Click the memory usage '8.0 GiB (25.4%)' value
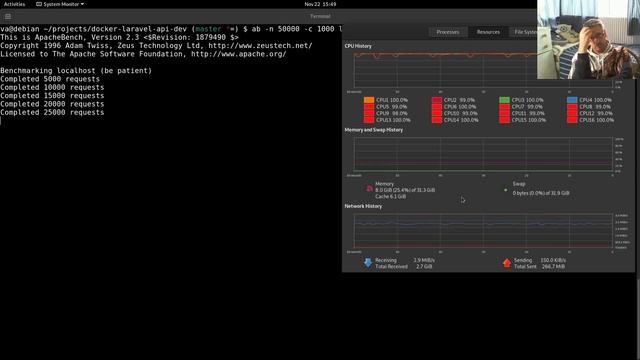This screenshot has width=640, height=360. (405, 190)
